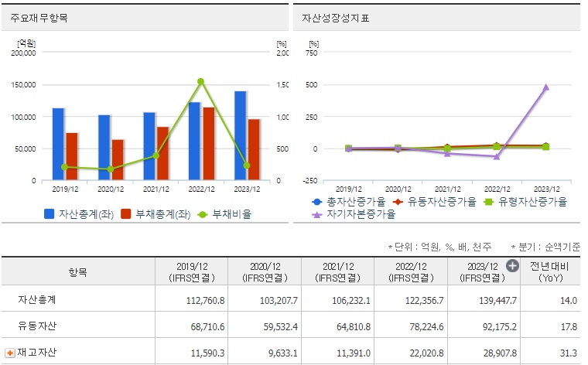Click cell value 11,590.3

[x=208, y=353]
